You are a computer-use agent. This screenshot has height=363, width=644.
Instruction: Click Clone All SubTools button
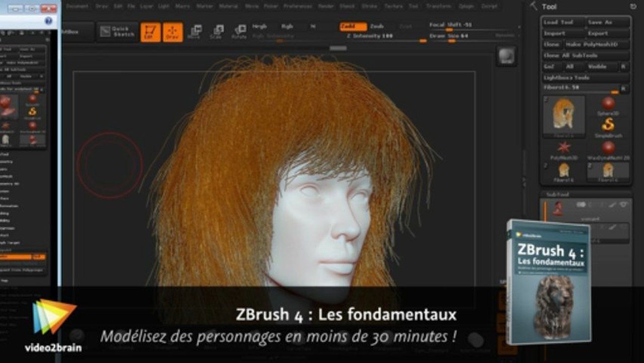pos(586,55)
